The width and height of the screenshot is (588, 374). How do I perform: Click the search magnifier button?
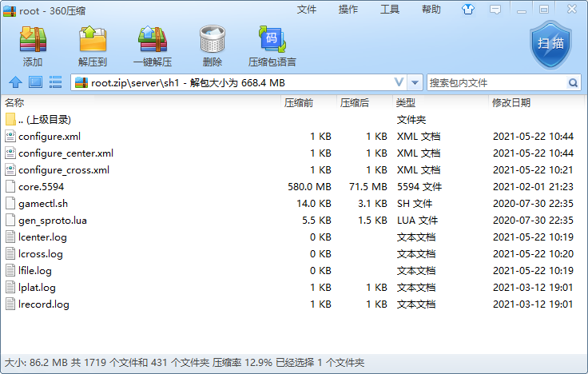coord(574,82)
